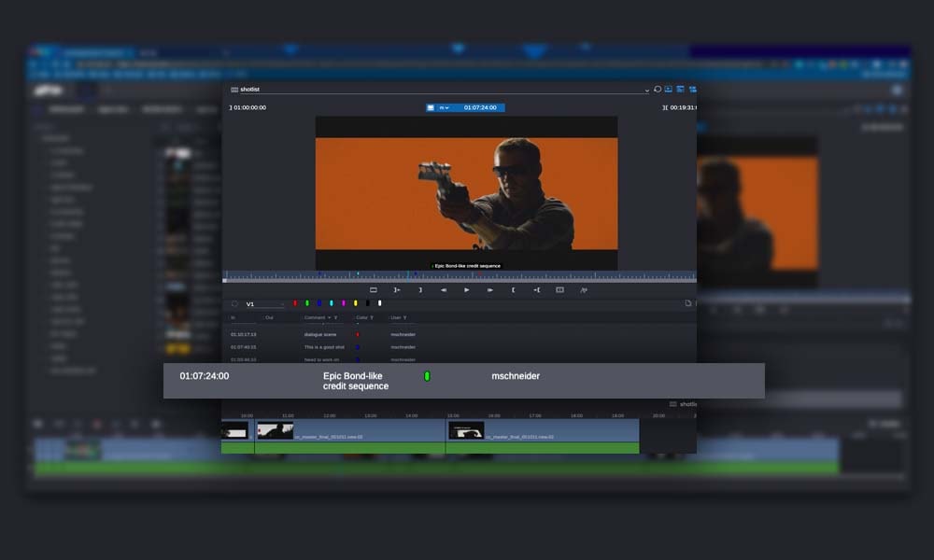Click the refresh icon in the shotlist header
This screenshot has width=934, height=560.
658,90
